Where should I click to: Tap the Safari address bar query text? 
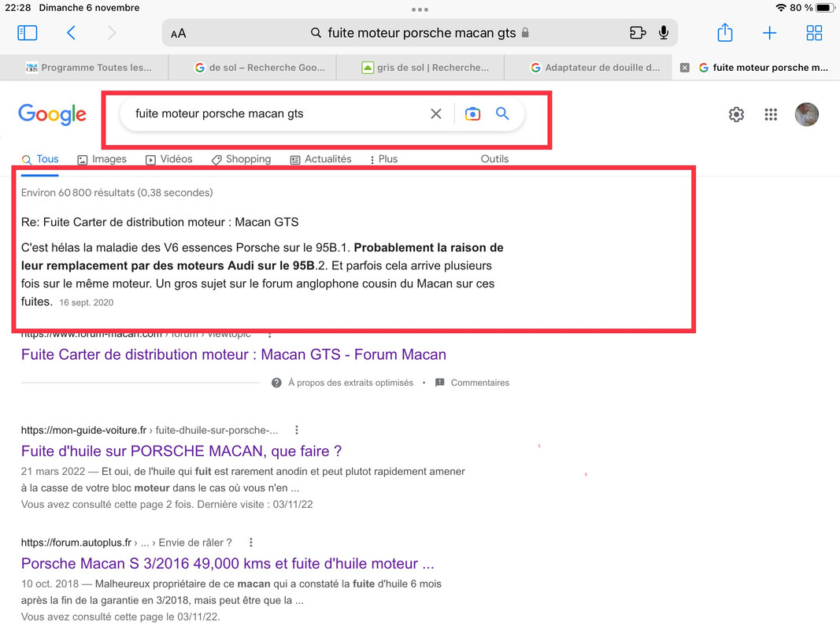click(422, 33)
